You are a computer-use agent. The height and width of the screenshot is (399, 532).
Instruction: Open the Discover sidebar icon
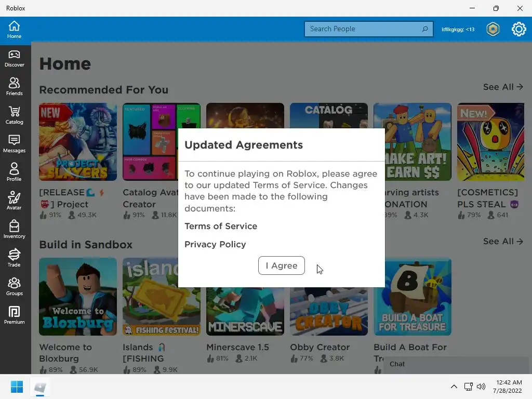click(14, 59)
